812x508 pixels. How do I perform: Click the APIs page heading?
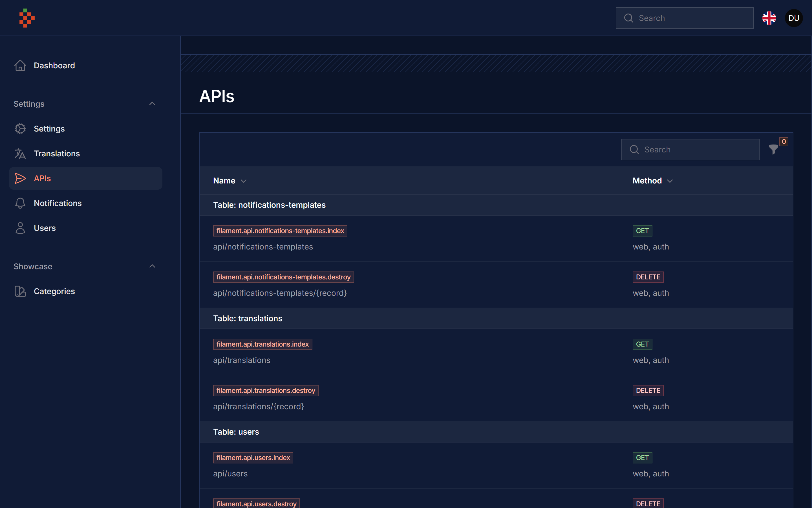[x=217, y=96]
